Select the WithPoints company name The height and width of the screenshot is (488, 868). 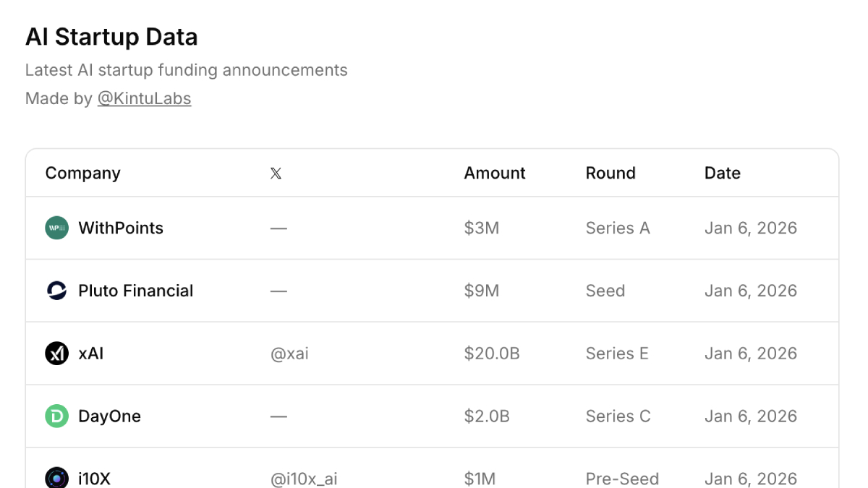pyautogui.click(x=121, y=228)
